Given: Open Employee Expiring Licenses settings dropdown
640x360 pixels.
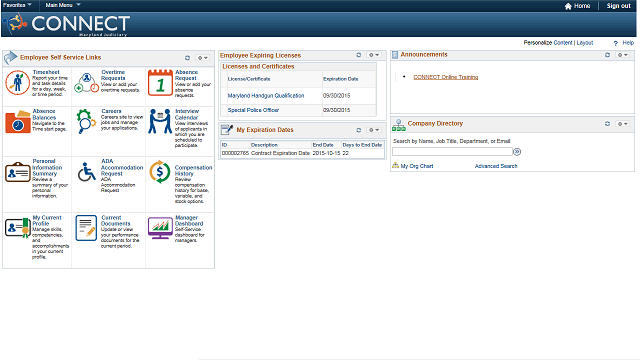Looking at the screenshot, I should [374, 55].
